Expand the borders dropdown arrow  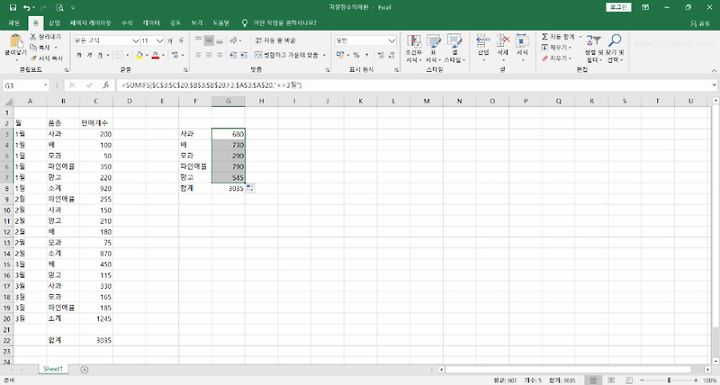tap(127, 56)
